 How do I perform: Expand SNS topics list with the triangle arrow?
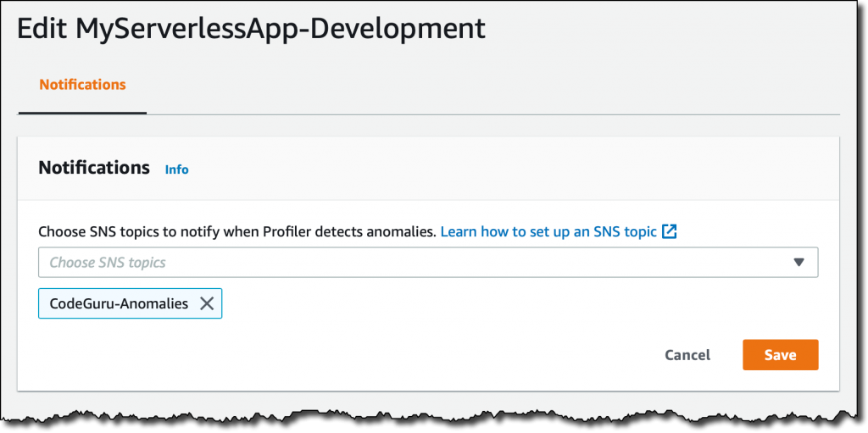coord(798,263)
